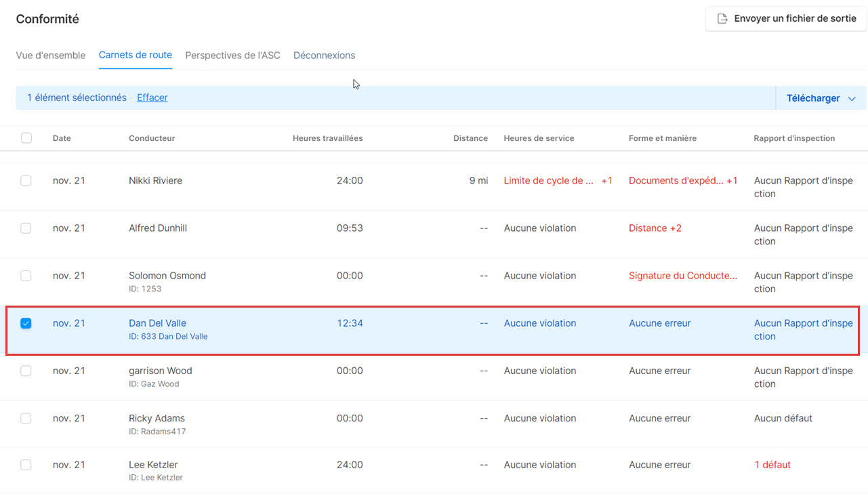
Task: Click the Effacer link
Action: 152,98
